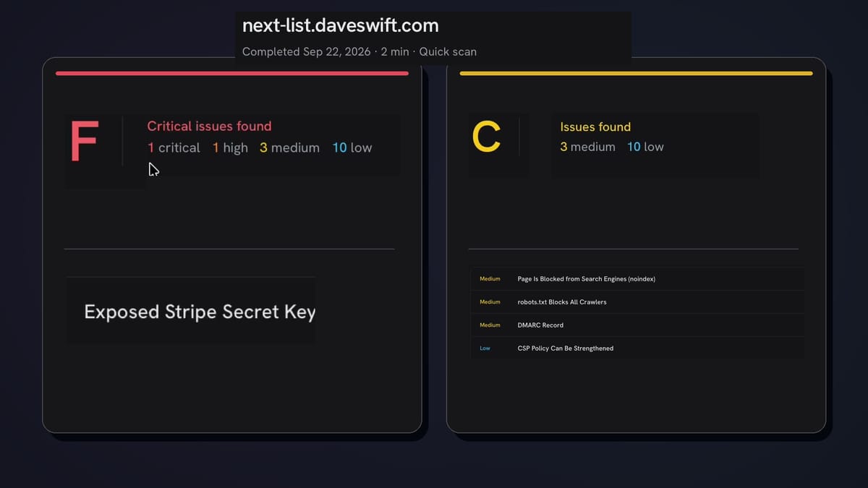
Task: Click the 10 low count in C card
Action: tap(645, 147)
